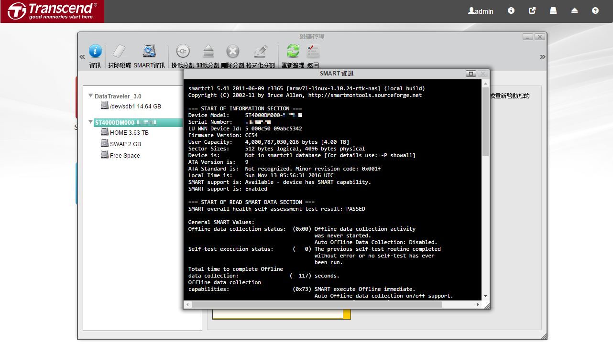Click the 抹除磁碟 erase disk eraser icon

coord(119,51)
